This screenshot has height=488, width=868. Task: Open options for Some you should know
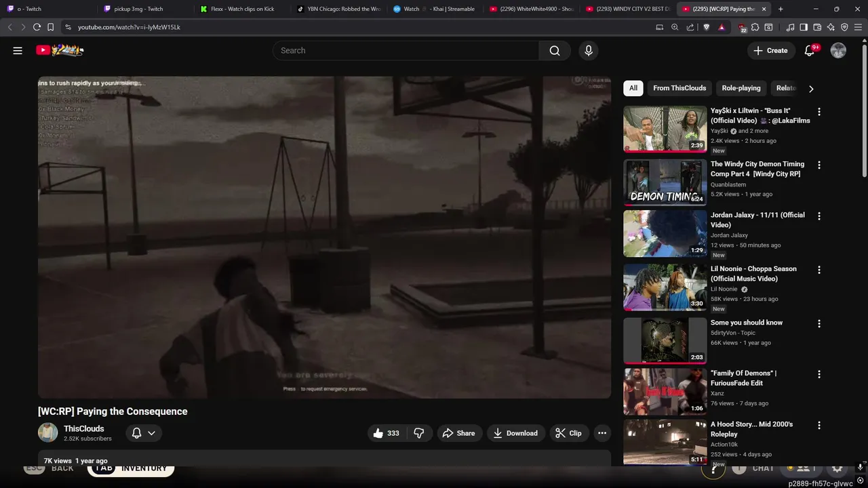click(x=819, y=324)
